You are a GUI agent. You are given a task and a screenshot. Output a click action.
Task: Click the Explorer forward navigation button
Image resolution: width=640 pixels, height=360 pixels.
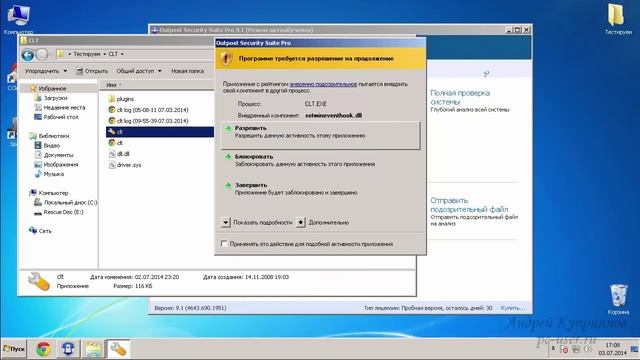(42, 54)
